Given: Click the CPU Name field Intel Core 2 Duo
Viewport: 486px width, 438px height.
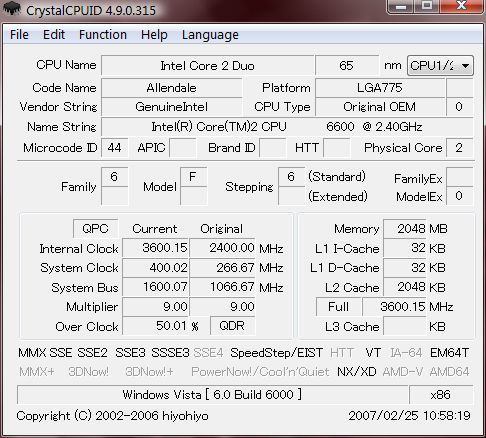Looking at the screenshot, I should (x=208, y=66).
